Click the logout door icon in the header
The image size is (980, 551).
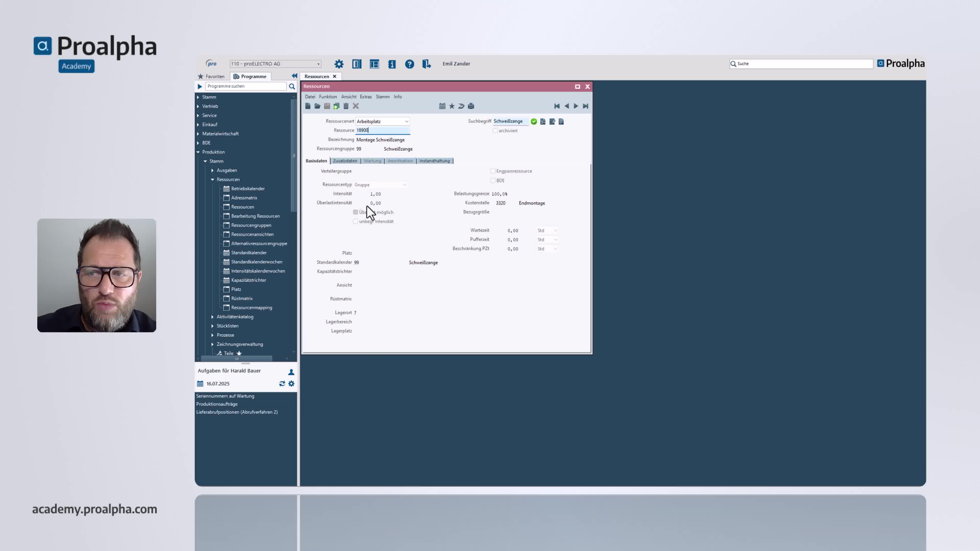click(x=427, y=64)
